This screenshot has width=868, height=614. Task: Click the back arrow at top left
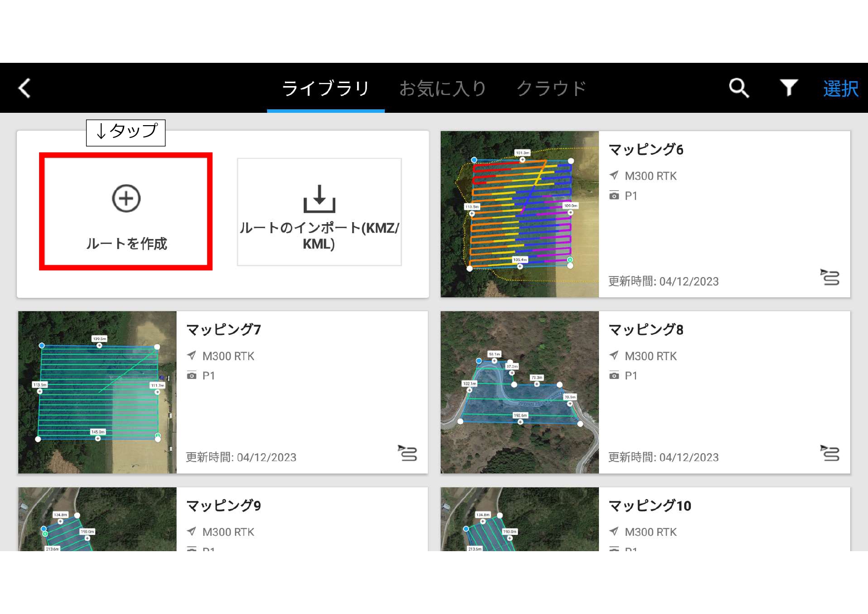[x=23, y=88]
